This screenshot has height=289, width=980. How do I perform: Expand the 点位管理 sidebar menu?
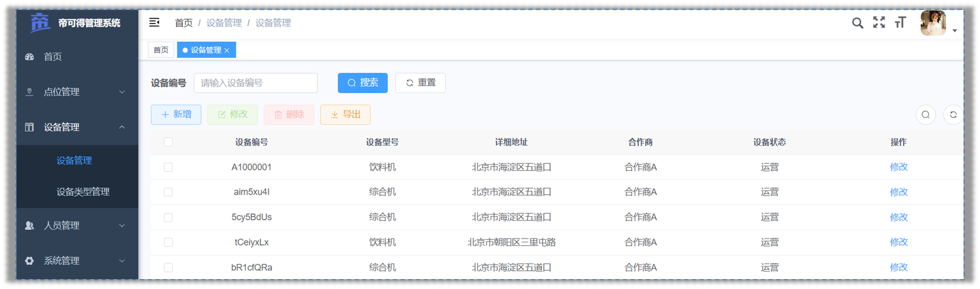tap(77, 92)
